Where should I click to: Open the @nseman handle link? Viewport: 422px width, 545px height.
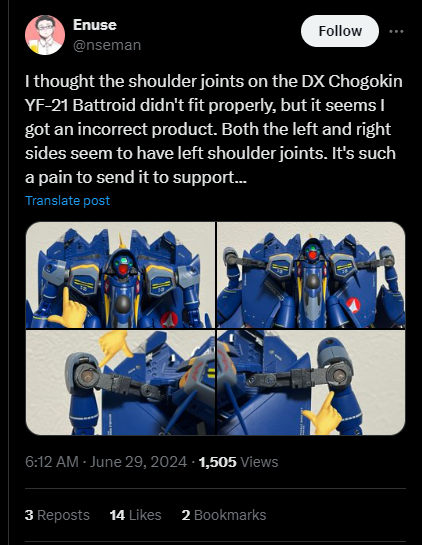(x=107, y=45)
